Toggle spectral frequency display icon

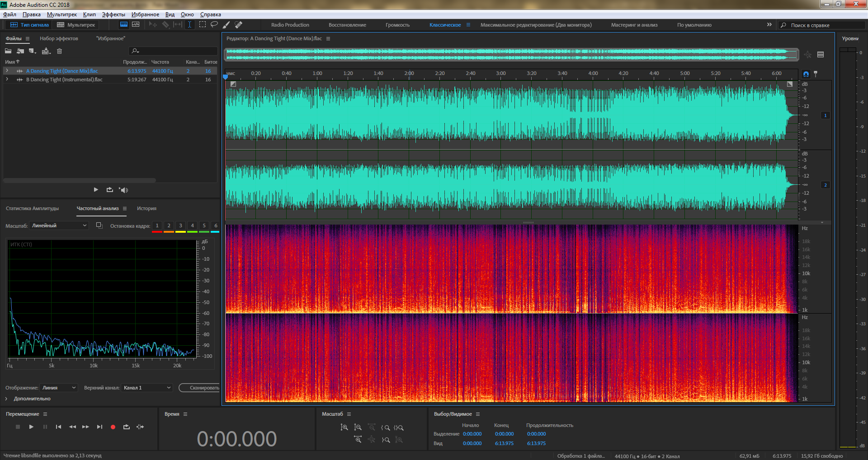point(123,25)
